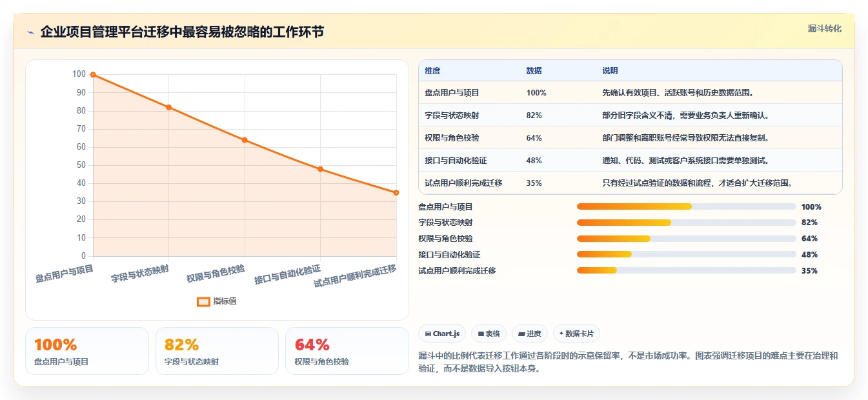Click the description starting 部分旧字段含义不清

point(686,115)
